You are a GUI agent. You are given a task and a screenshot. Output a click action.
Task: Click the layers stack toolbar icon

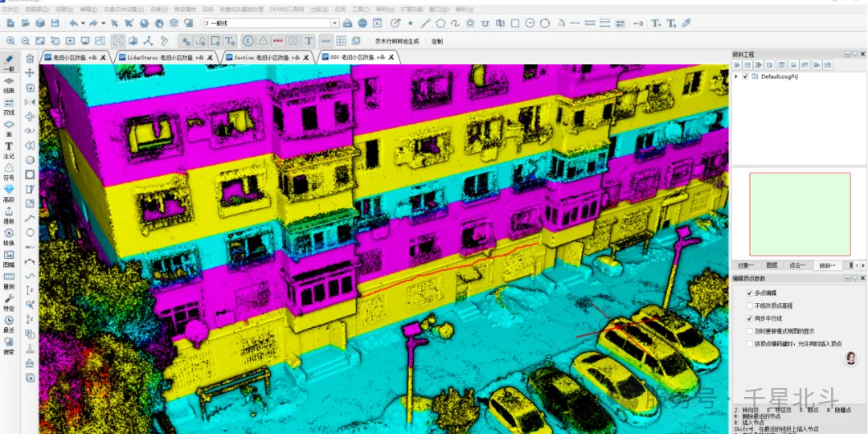point(174,23)
